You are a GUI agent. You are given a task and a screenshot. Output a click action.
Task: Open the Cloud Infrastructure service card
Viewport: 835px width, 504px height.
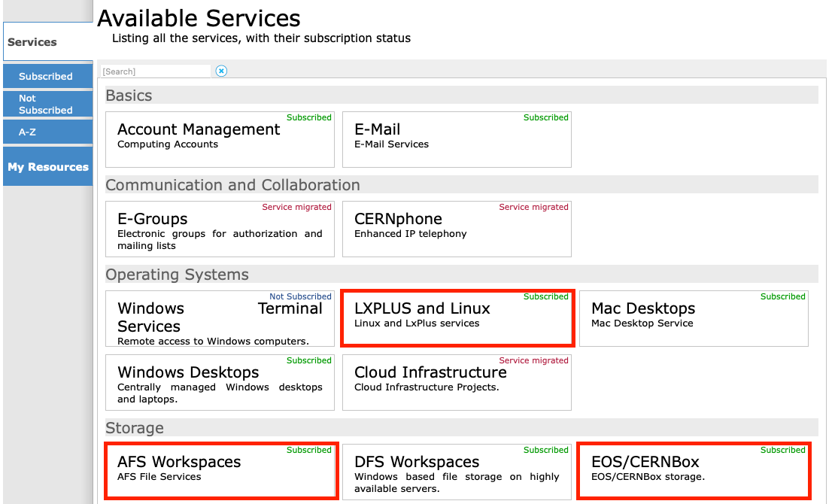[x=457, y=383]
